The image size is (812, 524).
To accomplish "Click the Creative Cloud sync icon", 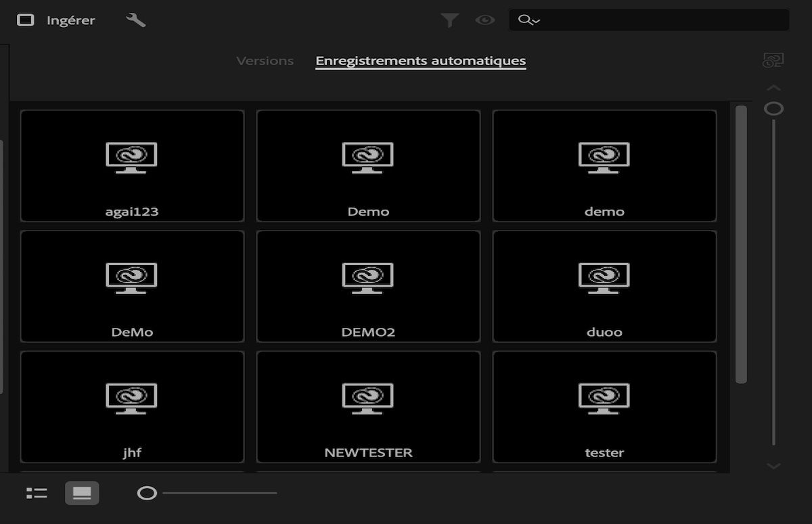I will click(x=773, y=61).
